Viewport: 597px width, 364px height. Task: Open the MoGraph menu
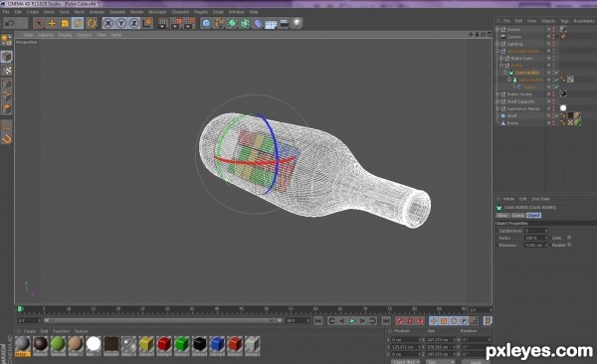point(157,12)
